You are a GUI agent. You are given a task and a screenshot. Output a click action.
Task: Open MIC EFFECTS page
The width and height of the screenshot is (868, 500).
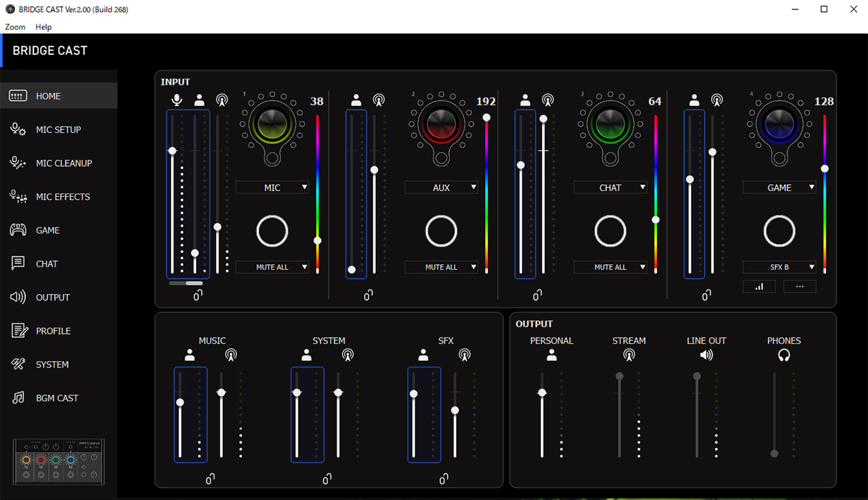(x=59, y=197)
